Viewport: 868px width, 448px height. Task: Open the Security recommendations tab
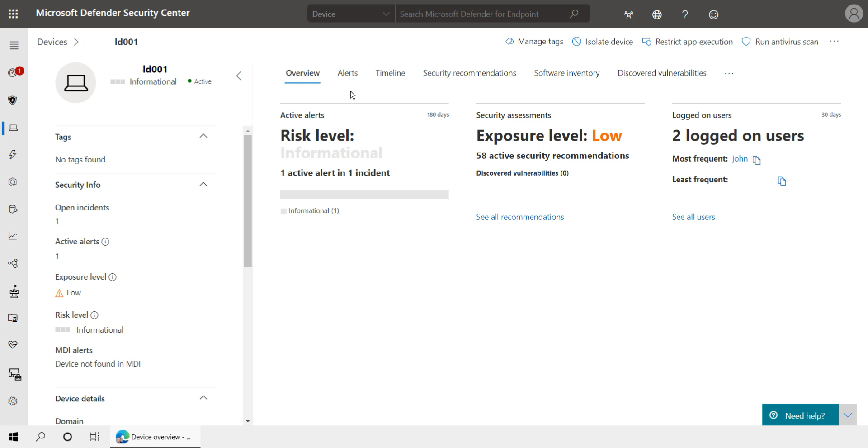point(469,73)
